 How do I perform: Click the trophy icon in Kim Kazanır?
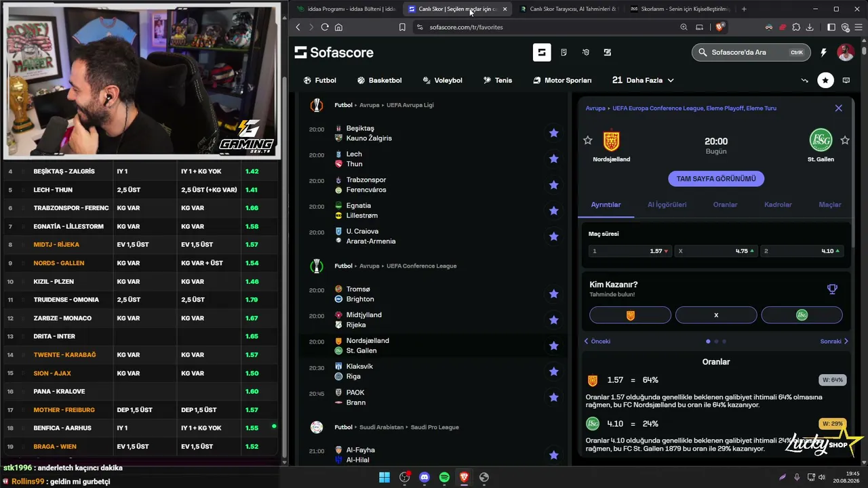click(832, 289)
